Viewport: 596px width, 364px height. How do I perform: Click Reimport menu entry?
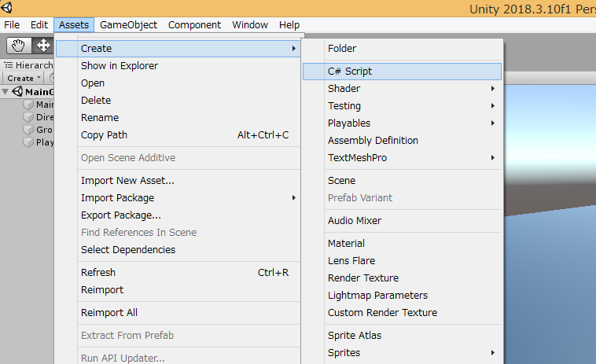click(178, 290)
